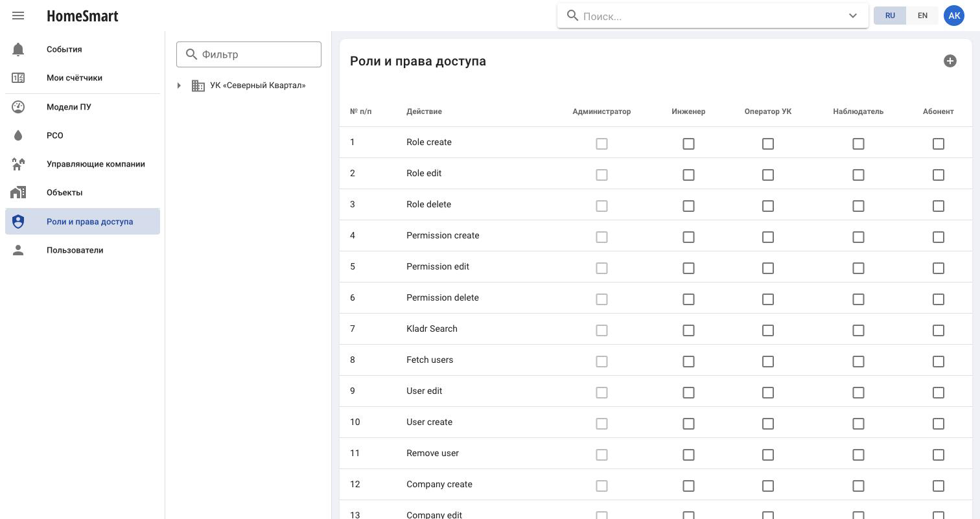Open the hamburger navigation menu

pyautogui.click(x=18, y=16)
